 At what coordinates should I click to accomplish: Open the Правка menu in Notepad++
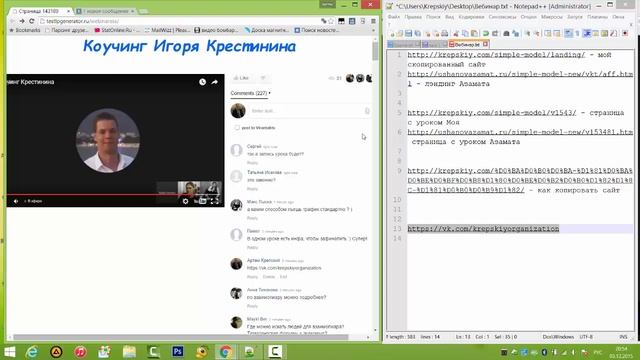pyautogui.click(x=413, y=17)
